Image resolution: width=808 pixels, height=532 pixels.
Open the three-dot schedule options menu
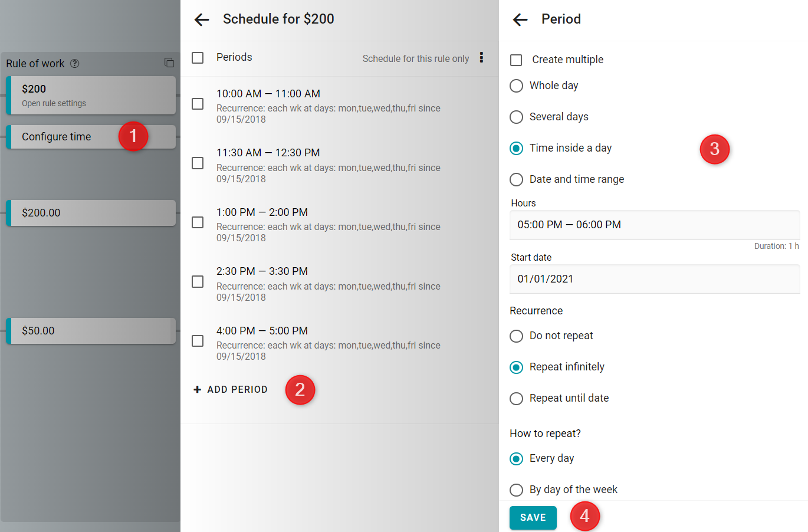(481, 57)
